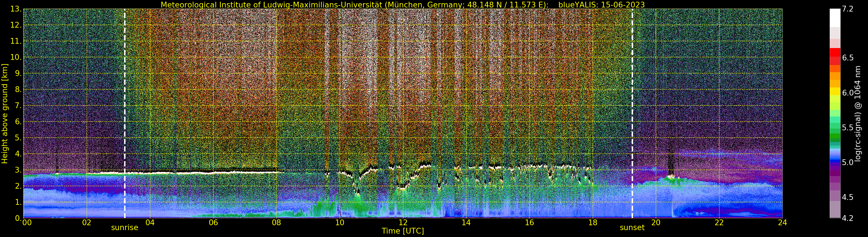Click the '7.' height axis tick label
Image resolution: width=868 pixels, height=237 pixels.
[18, 106]
